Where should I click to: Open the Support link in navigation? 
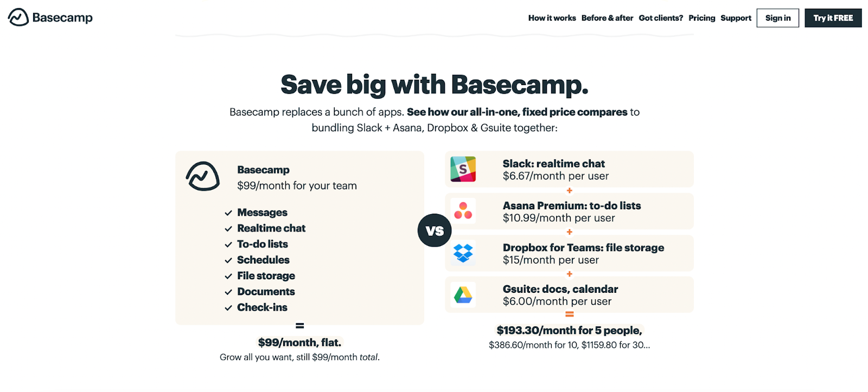[736, 18]
